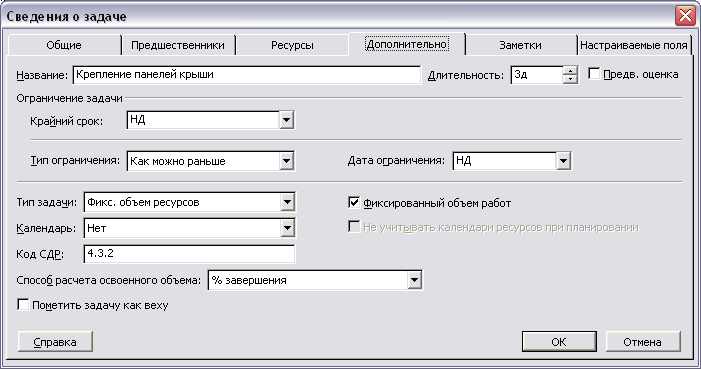Select the Ресурсы tab

pyautogui.click(x=292, y=45)
